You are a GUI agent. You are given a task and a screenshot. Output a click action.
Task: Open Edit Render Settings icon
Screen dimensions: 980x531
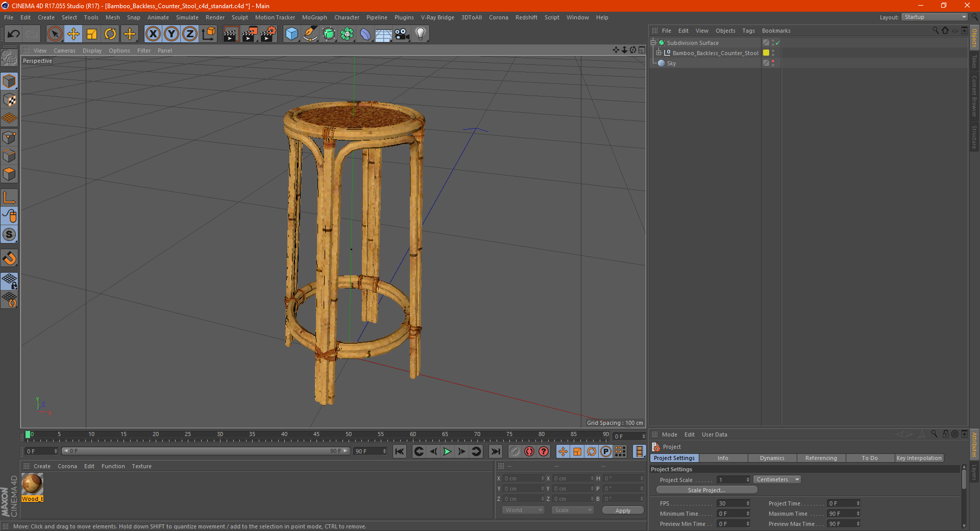point(268,34)
